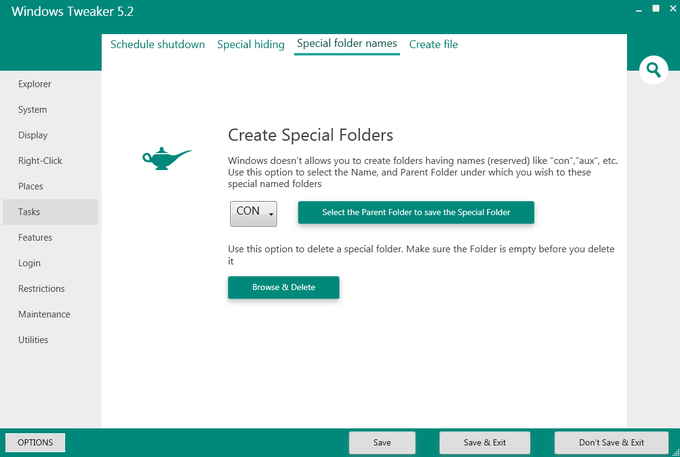Select Right-Click in sidebar

50,161
